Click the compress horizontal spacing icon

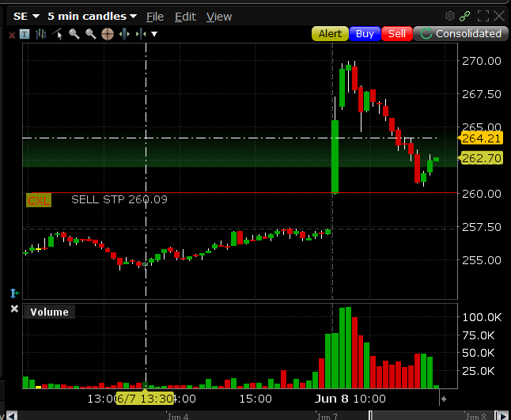[141, 34]
